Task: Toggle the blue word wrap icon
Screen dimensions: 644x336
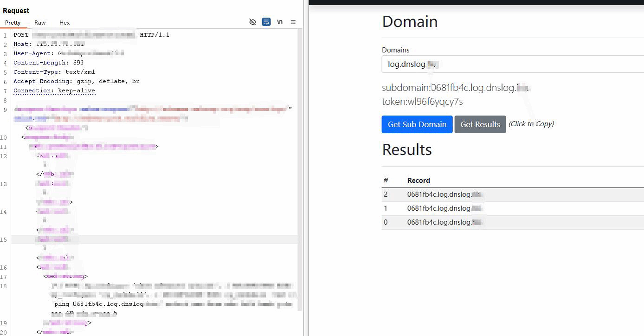Action: click(x=266, y=22)
